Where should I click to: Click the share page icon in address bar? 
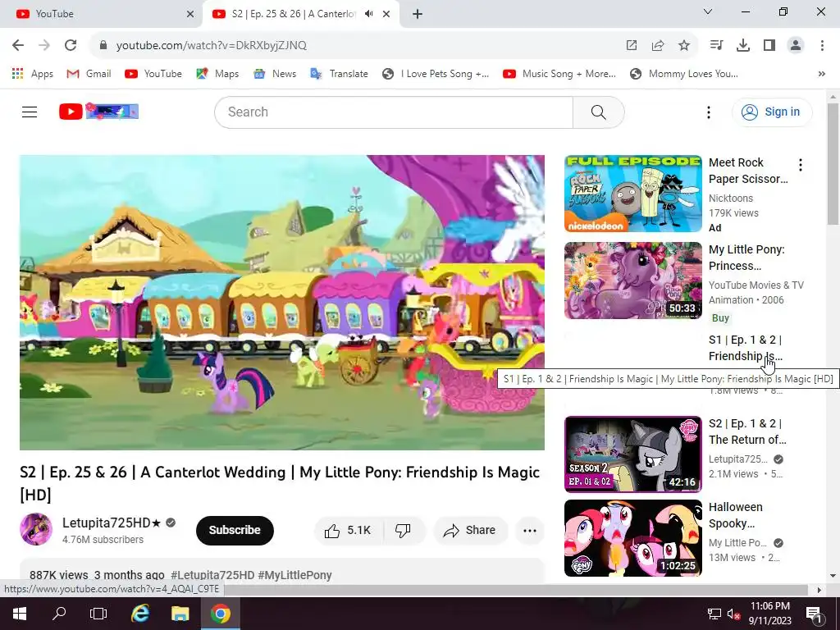point(658,46)
